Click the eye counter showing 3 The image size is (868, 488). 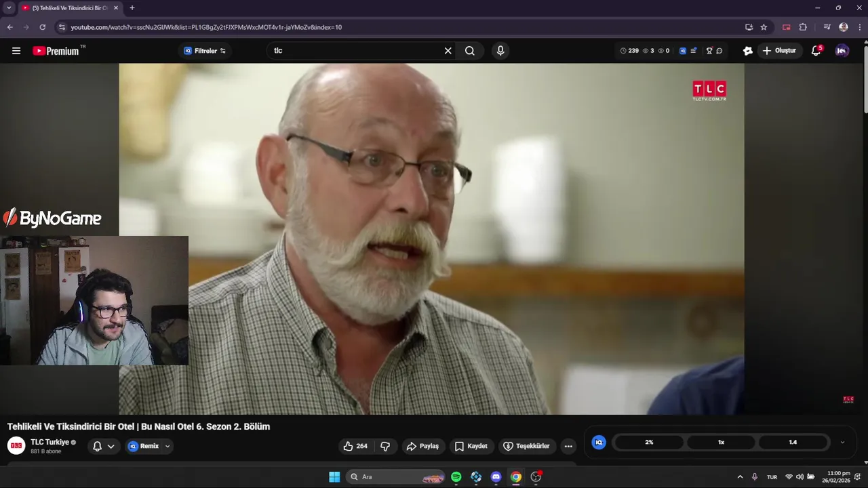point(648,51)
